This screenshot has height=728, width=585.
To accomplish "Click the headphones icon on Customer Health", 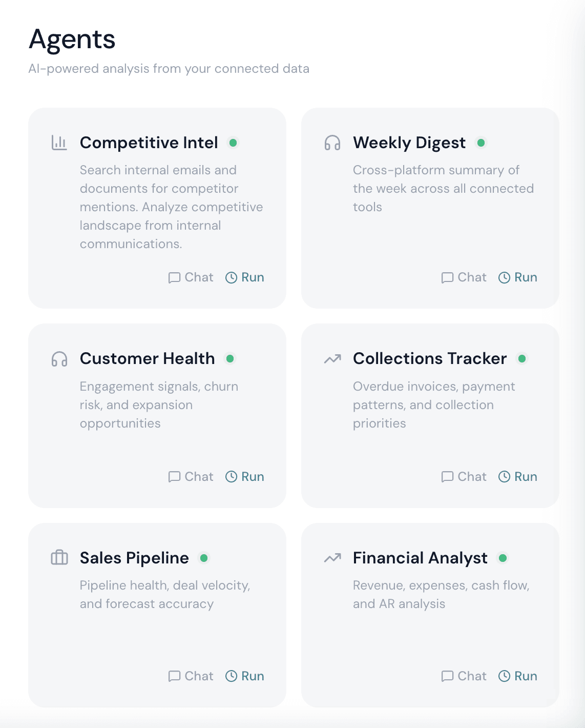I will pyautogui.click(x=59, y=359).
